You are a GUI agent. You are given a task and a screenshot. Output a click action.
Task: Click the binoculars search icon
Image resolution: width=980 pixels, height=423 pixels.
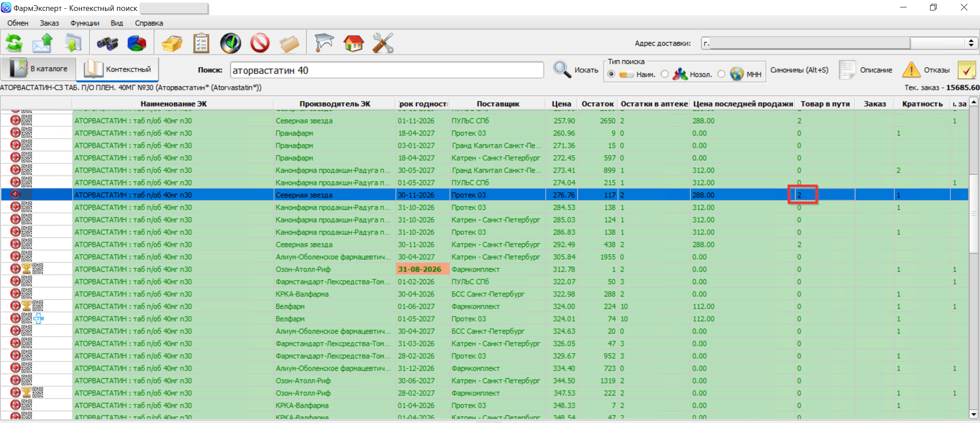pyautogui.click(x=107, y=43)
